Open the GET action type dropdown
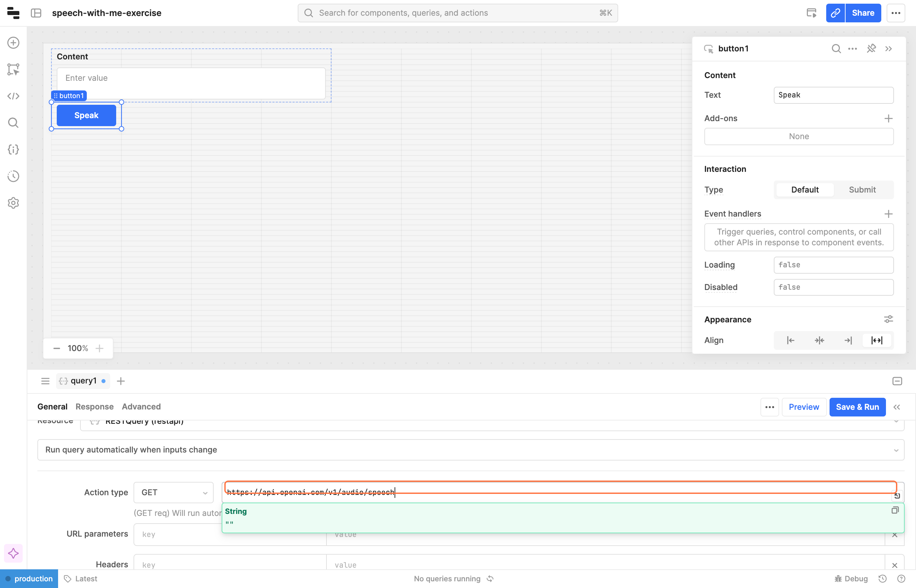Viewport: 916px width, 588px height. click(x=173, y=493)
